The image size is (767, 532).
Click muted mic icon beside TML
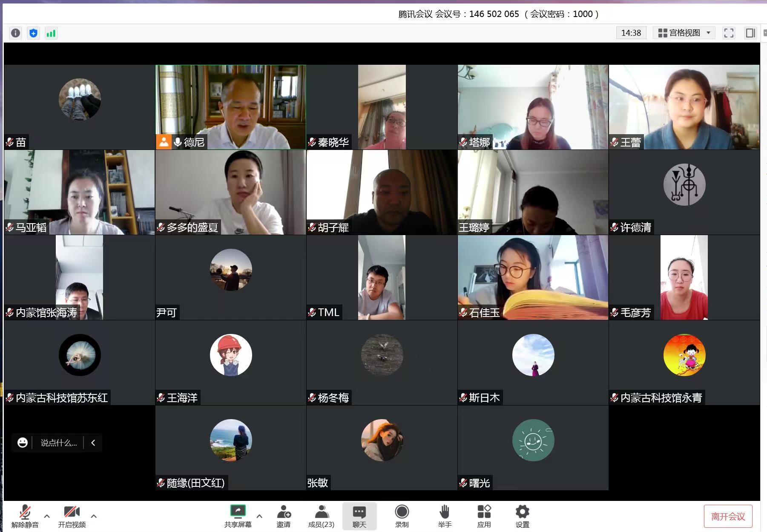click(x=312, y=313)
